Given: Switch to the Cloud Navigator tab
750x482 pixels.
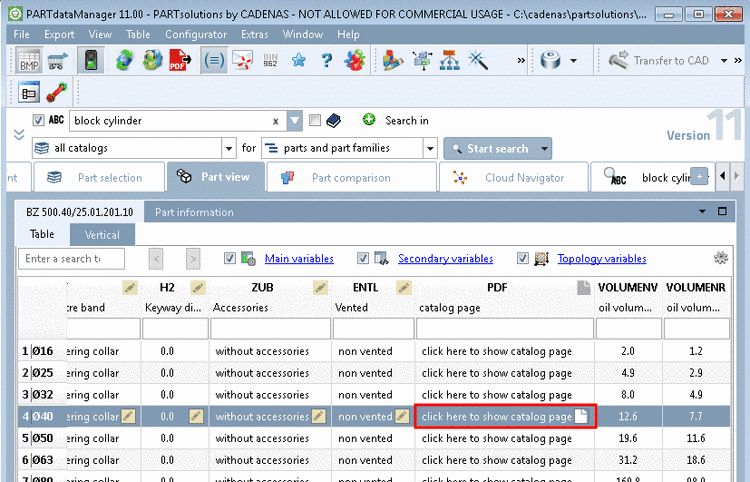Looking at the screenshot, I should click(x=513, y=178).
